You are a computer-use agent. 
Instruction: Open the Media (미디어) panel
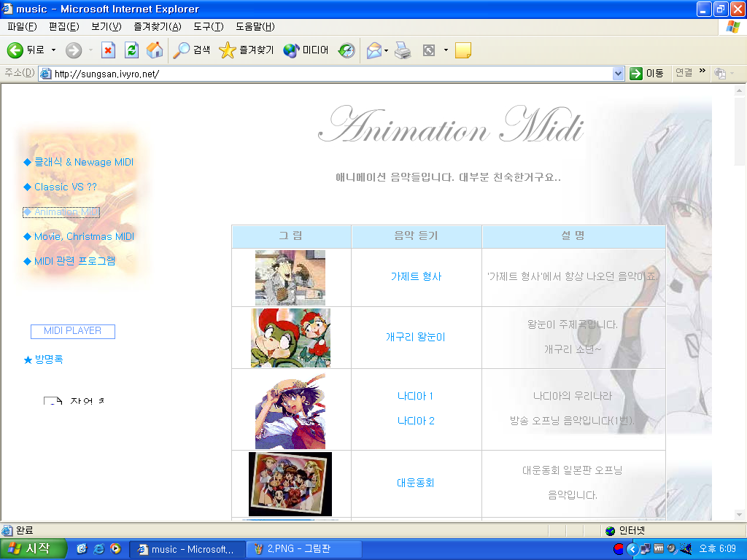coord(306,50)
